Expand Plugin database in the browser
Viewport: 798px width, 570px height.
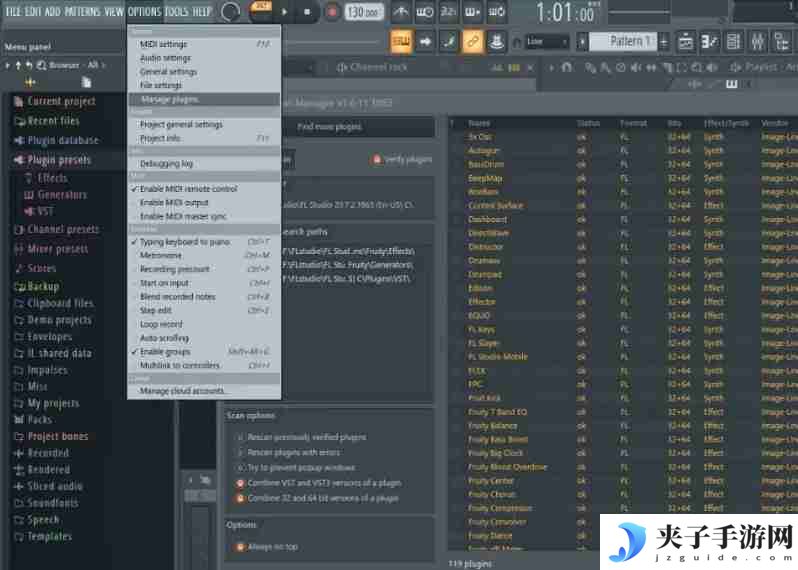(56, 140)
